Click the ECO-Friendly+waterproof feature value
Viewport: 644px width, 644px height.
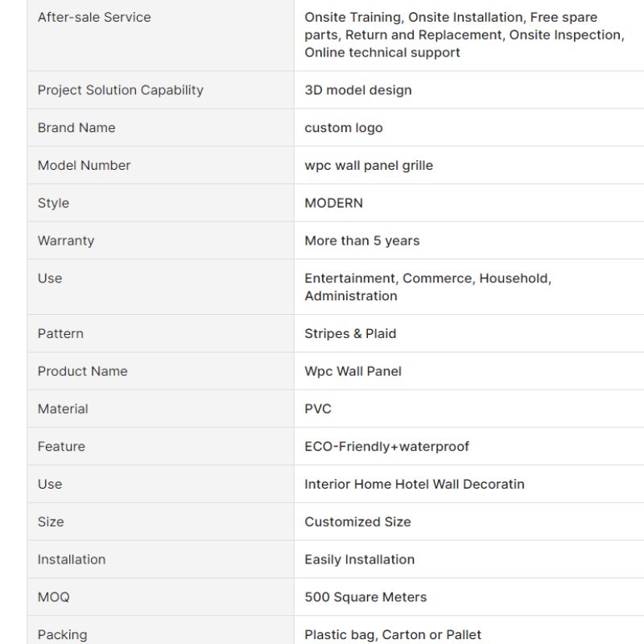point(386,447)
